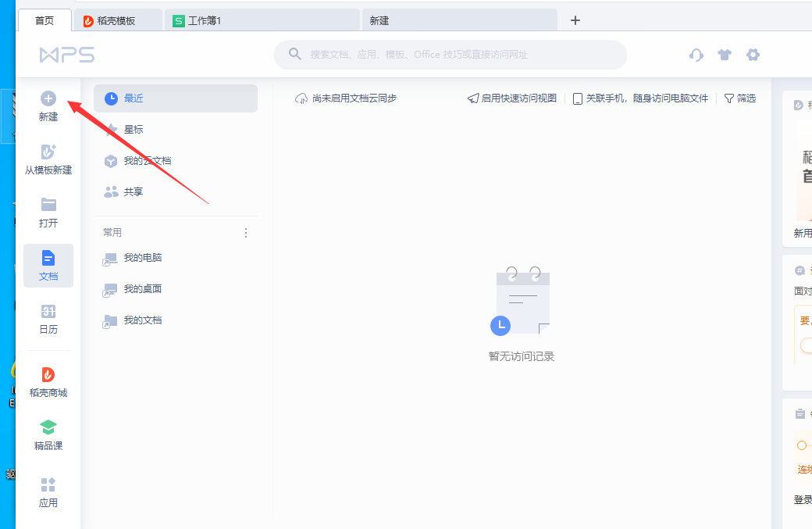Click the settings gear icon
The height and width of the screenshot is (529, 812).
point(753,55)
